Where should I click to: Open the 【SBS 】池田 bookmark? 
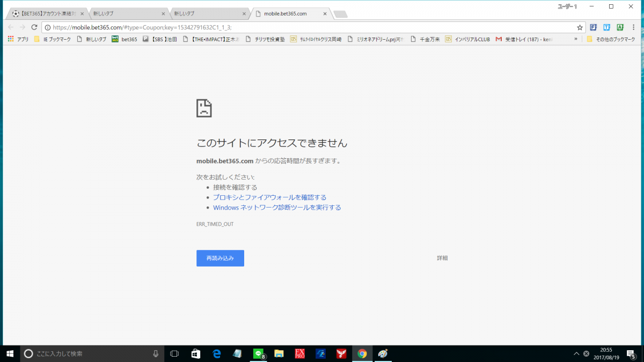159,39
